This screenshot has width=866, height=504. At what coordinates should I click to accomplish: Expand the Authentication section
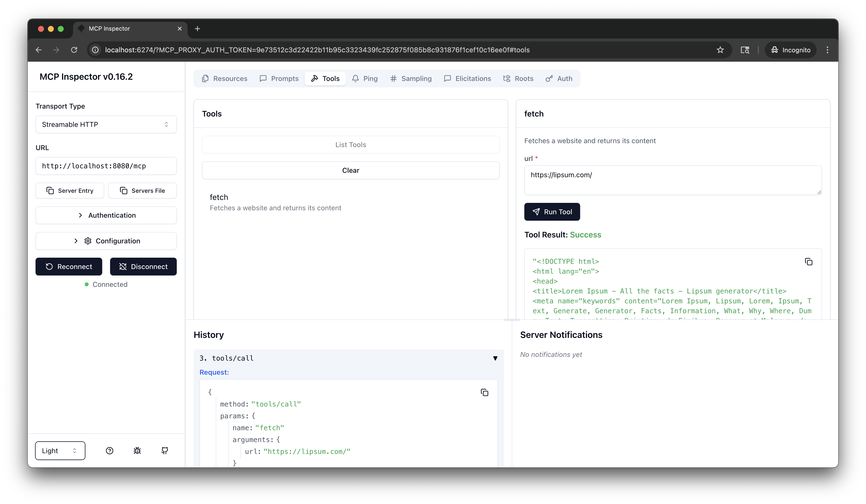click(106, 215)
